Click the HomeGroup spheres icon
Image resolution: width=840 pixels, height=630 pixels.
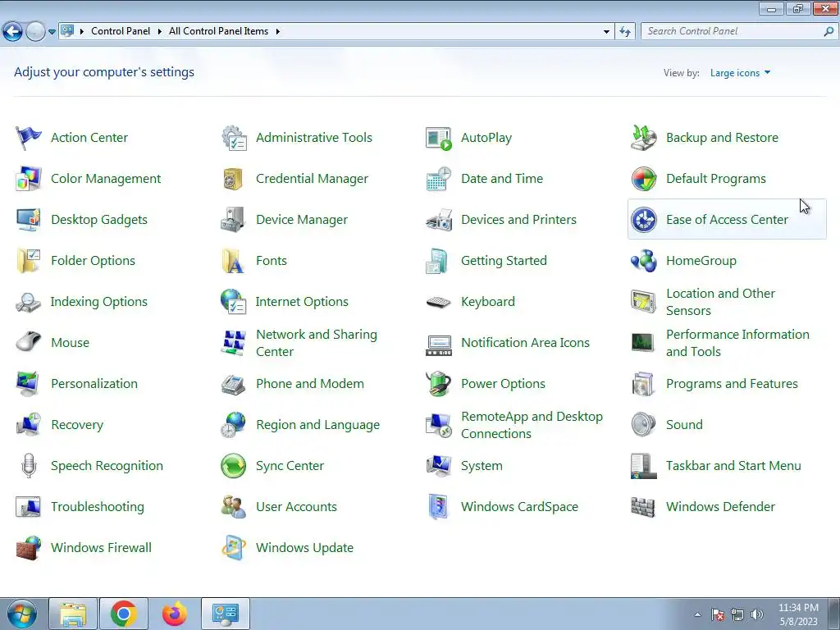tap(643, 261)
